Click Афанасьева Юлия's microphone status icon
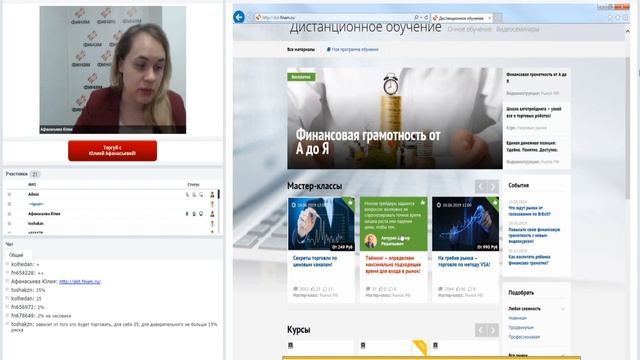This screenshot has height=360, width=640. (187, 214)
